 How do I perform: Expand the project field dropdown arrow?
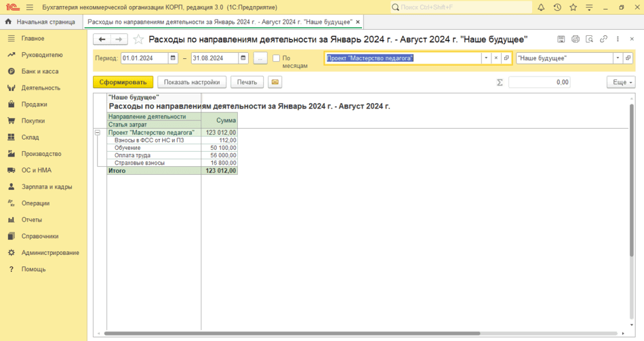click(x=485, y=58)
